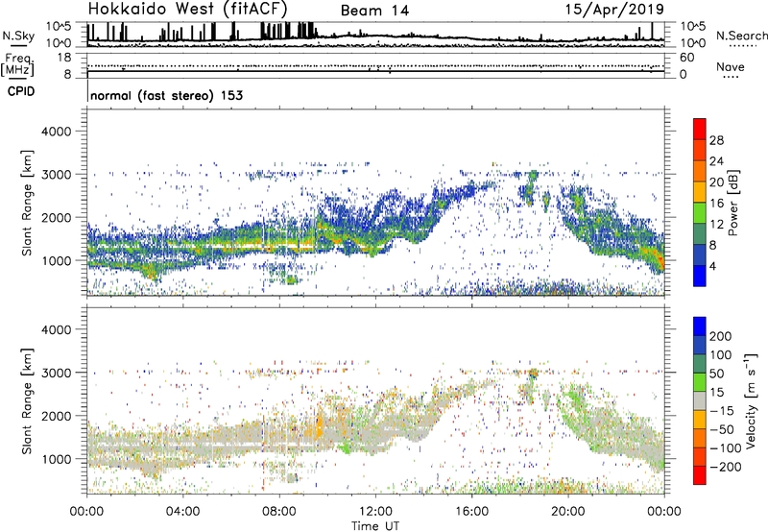Click the "Power [dB]" colorbar title

click(x=732, y=203)
